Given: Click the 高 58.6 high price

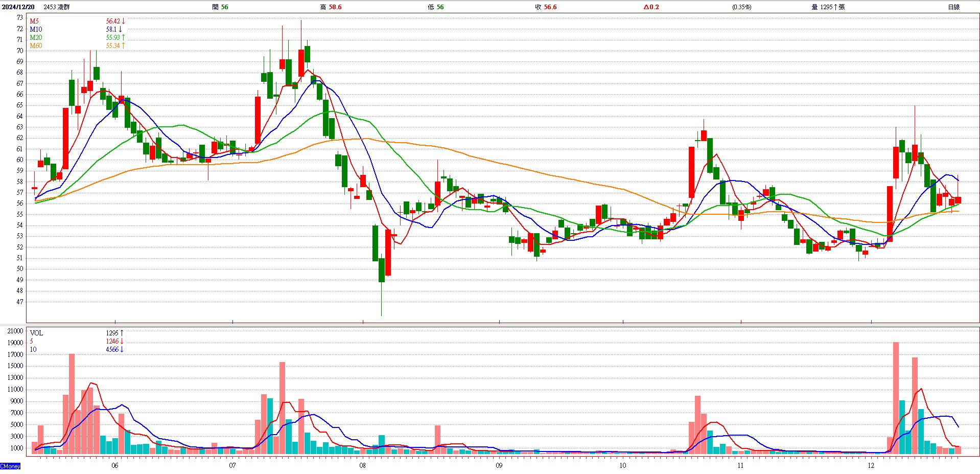Looking at the screenshot, I should point(331,7).
